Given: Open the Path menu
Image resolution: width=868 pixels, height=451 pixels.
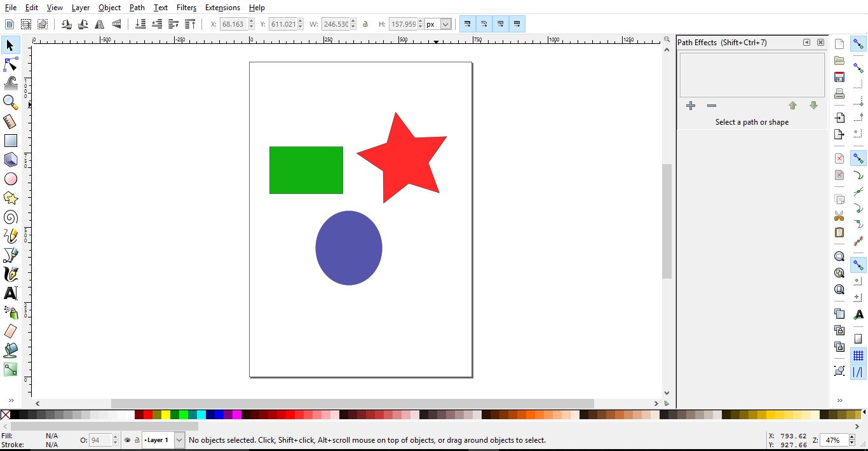Looking at the screenshot, I should [137, 7].
